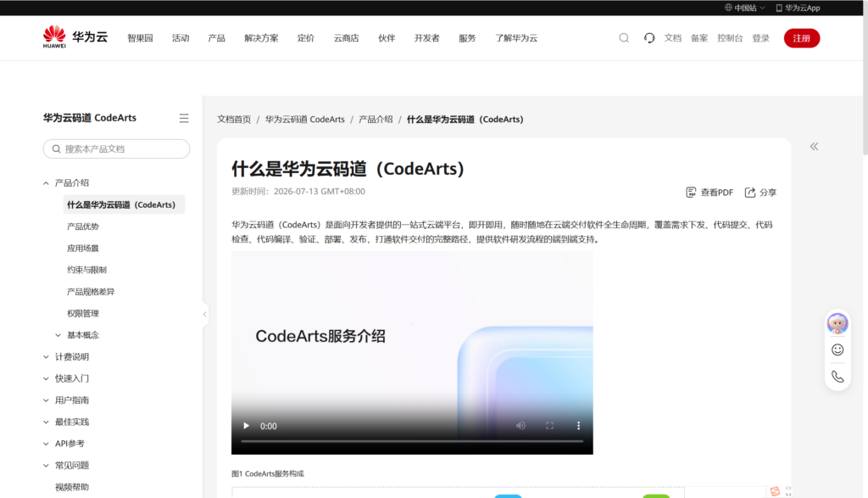Mute the video volume icon
Viewport: 868px width, 498px height.
520,425
